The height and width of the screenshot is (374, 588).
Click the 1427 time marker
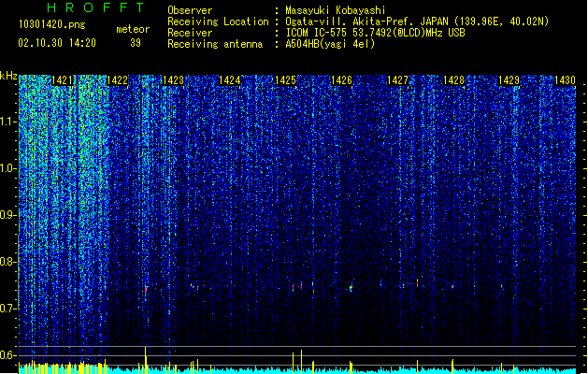pyautogui.click(x=397, y=80)
